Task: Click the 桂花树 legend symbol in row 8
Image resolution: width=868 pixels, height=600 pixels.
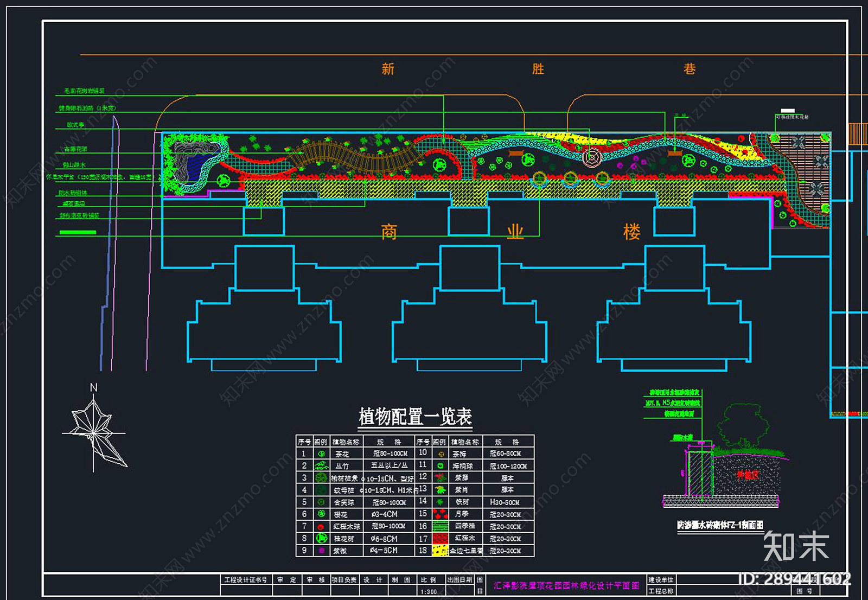Action: click(x=322, y=538)
